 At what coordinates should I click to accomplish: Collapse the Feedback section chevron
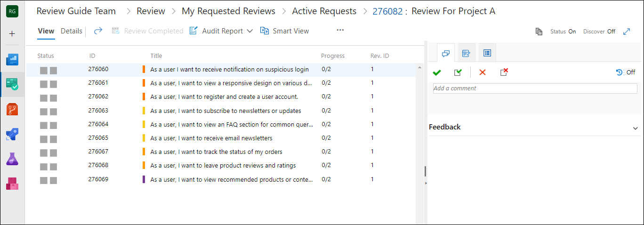click(x=636, y=128)
